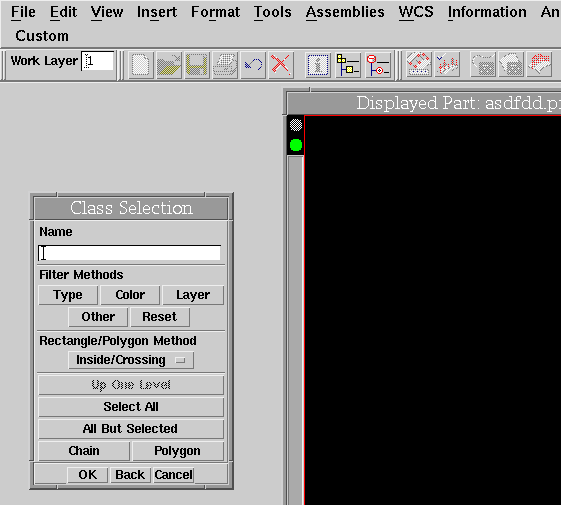
Task: Open the WCS menu
Action: click(416, 12)
